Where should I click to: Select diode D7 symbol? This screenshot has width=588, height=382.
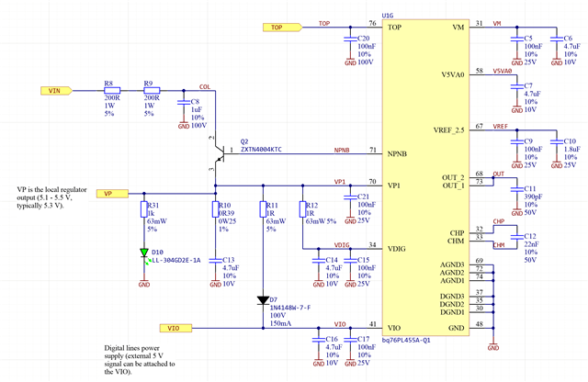click(x=263, y=300)
